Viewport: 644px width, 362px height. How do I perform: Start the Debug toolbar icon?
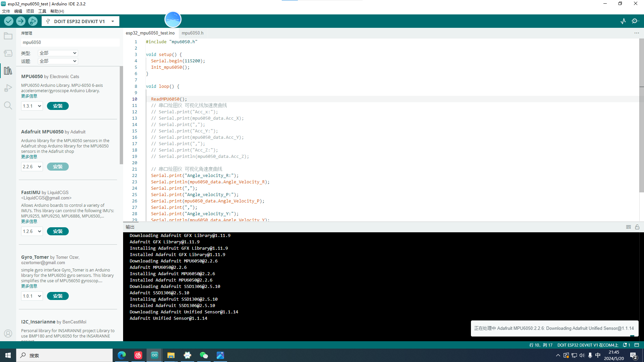pyautogui.click(x=33, y=21)
